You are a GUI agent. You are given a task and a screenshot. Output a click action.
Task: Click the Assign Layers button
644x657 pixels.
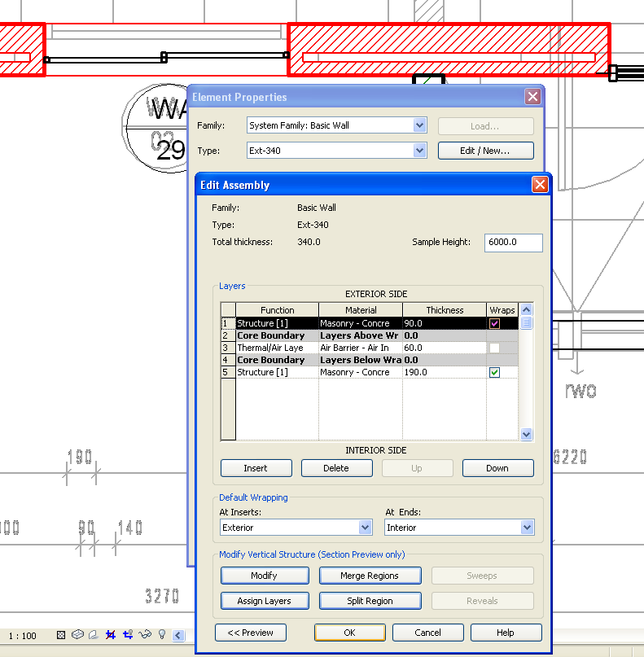(x=265, y=601)
